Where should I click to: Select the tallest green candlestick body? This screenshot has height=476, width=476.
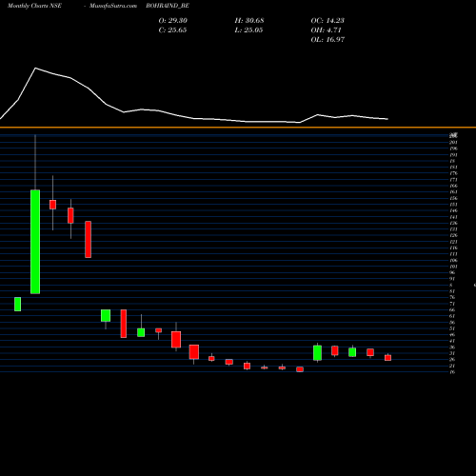coord(35,242)
